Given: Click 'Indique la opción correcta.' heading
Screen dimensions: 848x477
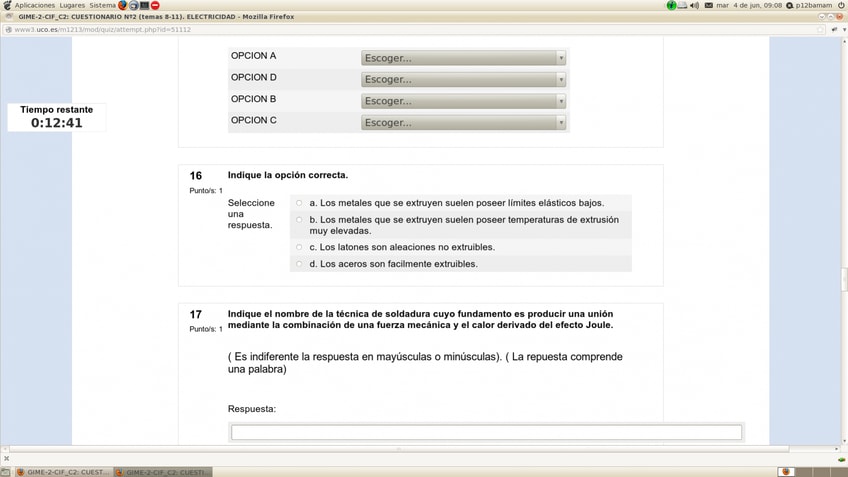Looking at the screenshot, I should click(288, 175).
